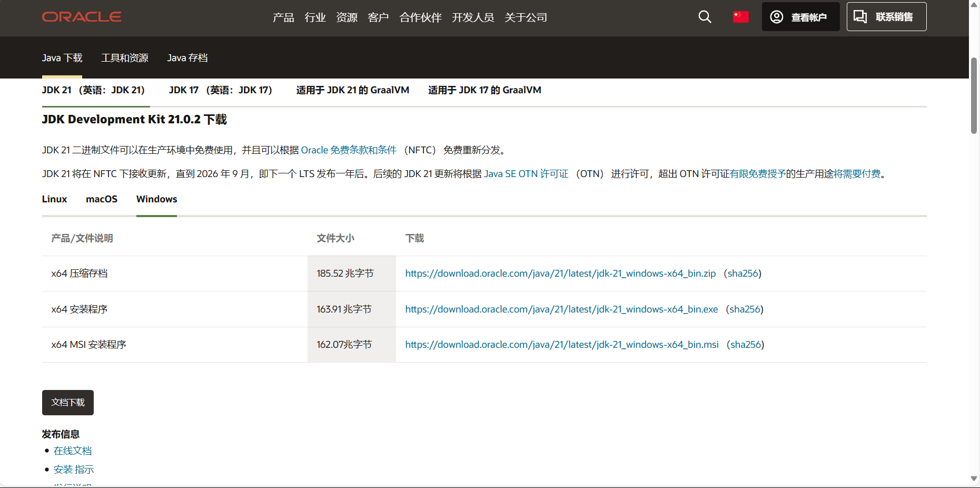Open the 开发人员 menu
This screenshot has width=980, height=488.
pyautogui.click(x=472, y=17)
